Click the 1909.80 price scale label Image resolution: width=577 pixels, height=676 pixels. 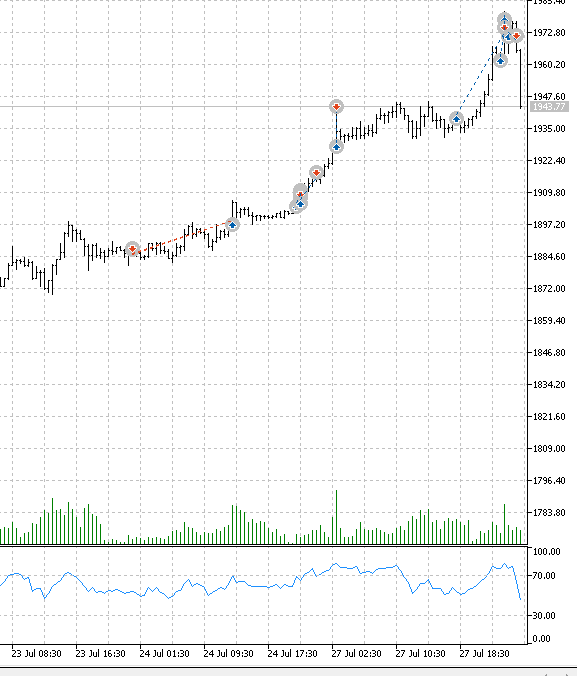[549, 192]
